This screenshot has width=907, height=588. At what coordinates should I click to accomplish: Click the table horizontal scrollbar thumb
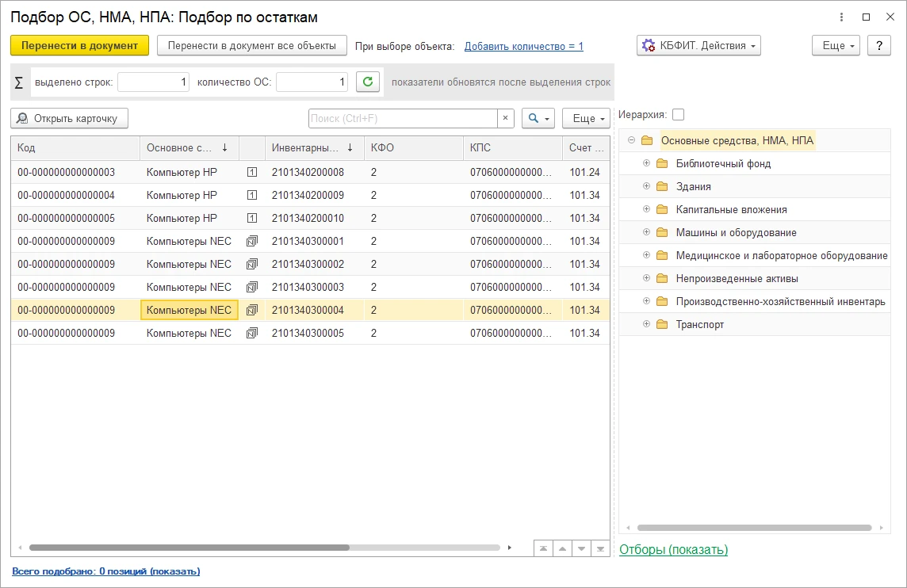tap(189, 548)
